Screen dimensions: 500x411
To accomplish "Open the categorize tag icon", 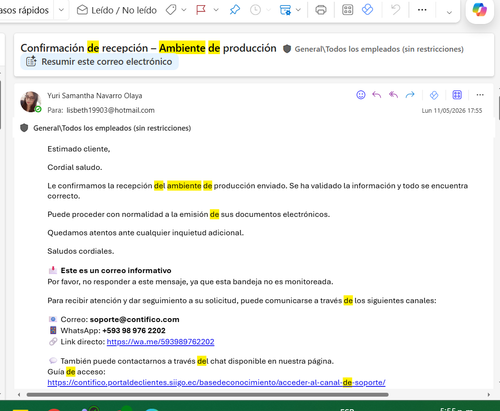I will coord(171,10).
